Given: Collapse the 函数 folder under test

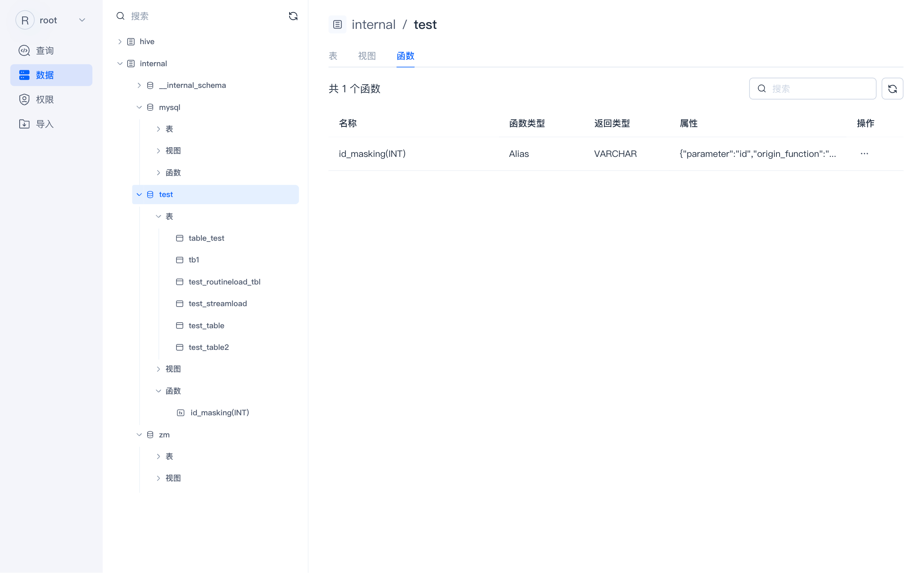Looking at the screenshot, I should coord(158,391).
